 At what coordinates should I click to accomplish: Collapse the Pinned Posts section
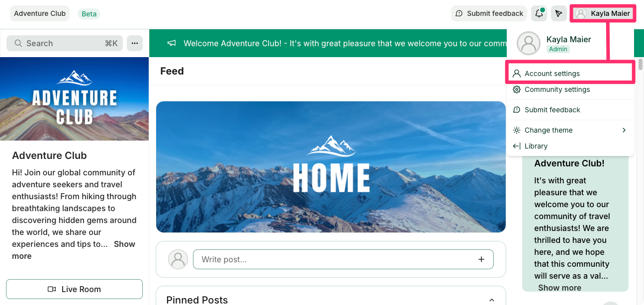(492, 300)
